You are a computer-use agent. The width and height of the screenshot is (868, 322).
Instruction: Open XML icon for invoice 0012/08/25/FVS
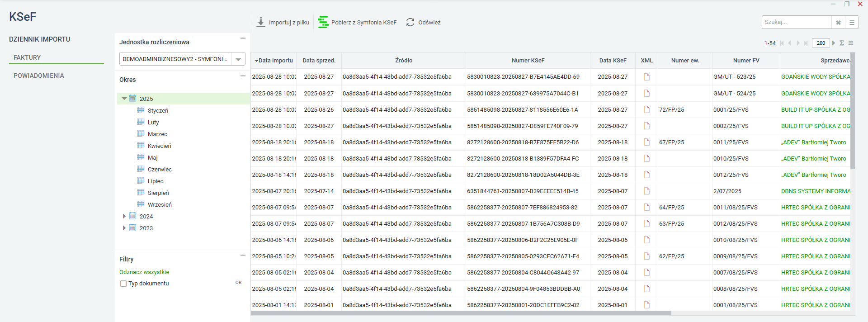click(x=646, y=223)
